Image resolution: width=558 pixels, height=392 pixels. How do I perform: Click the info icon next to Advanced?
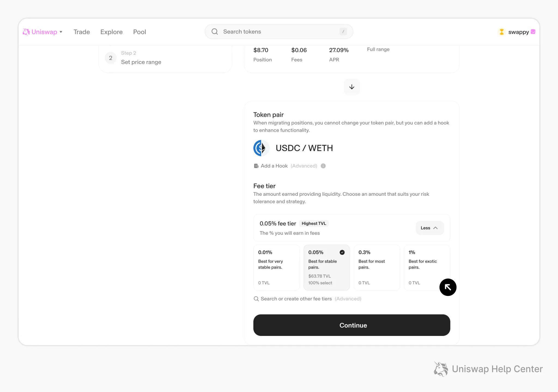pos(323,166)
